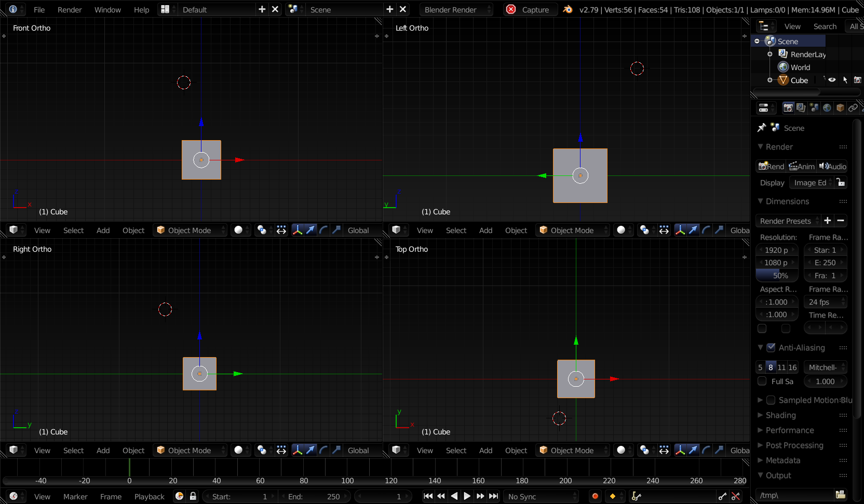Image resolution: width=864 pixels, height=504 pixels.
Task: Adjust the 50% resolution percentage slider
Action: [x=776, y=275]
